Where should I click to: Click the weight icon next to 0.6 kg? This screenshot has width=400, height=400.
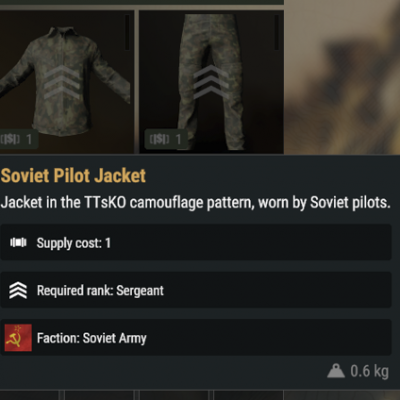336,371
